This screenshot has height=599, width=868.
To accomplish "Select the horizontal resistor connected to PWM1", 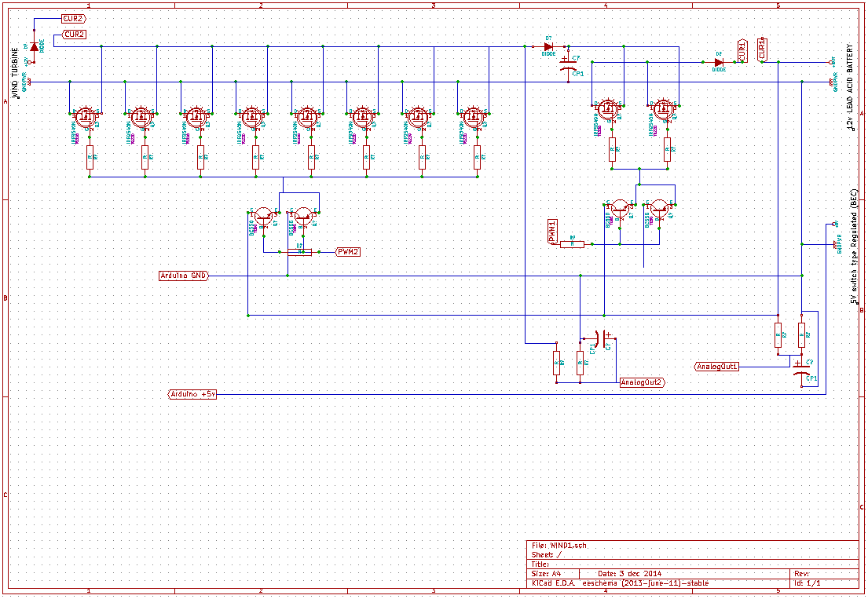I will pos(573,244).
